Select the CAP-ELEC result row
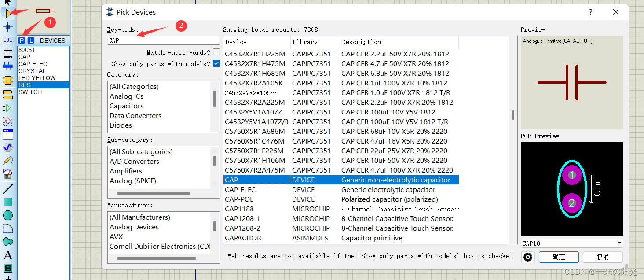The height and width of the screenshot is (280, 644). tap(341, 190)
